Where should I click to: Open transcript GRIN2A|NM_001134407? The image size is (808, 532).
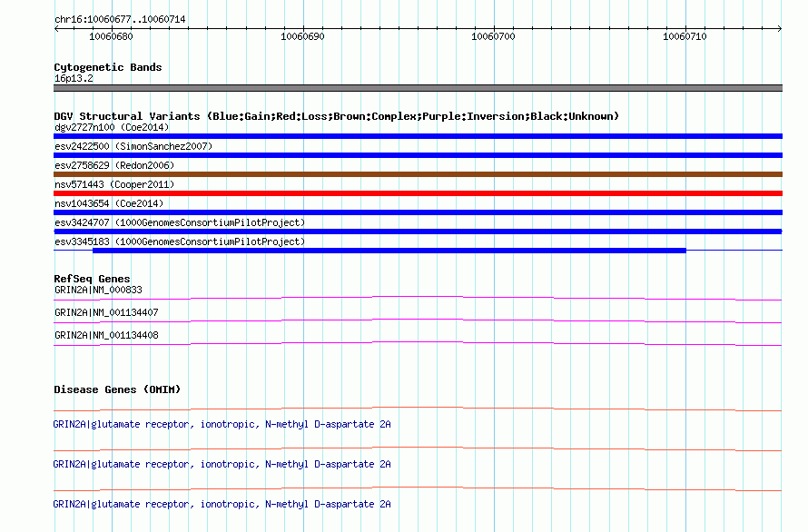tap(106, 312)
